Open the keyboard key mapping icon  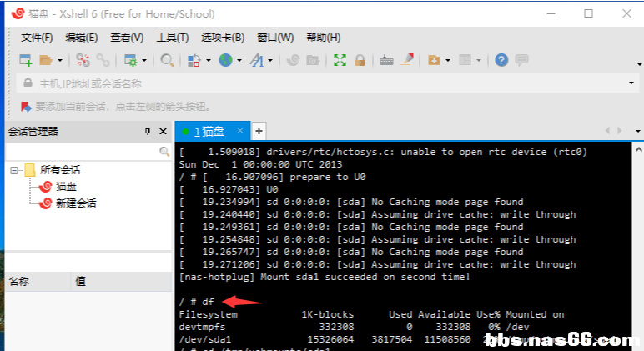(x=386, y=60)
